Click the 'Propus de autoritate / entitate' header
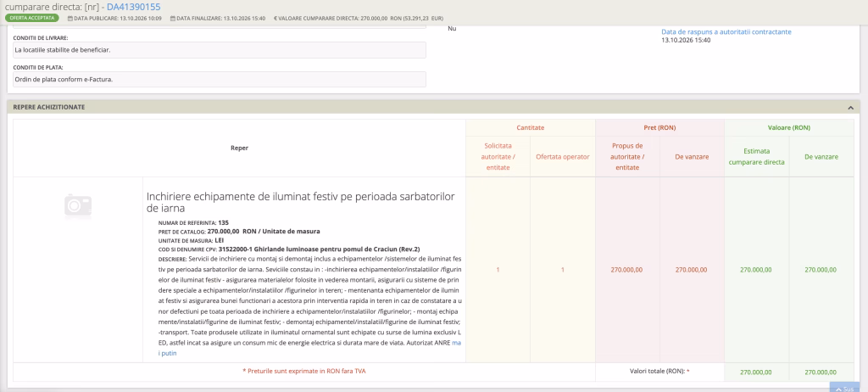The image size is (868, 392). pyautogui.click(x=627, y=157)
